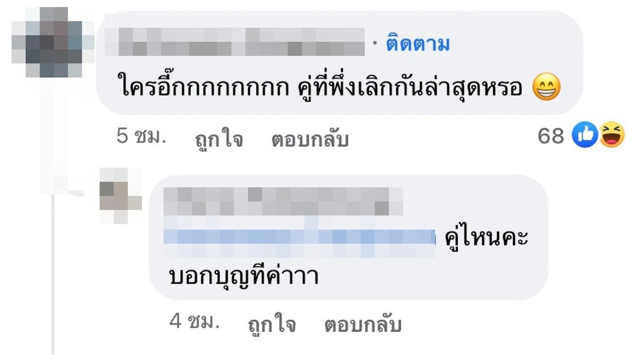Open the blurred name of the reply author
Image resolution: width=644 pixels, height=355 pixels.
tap(283, 201)
